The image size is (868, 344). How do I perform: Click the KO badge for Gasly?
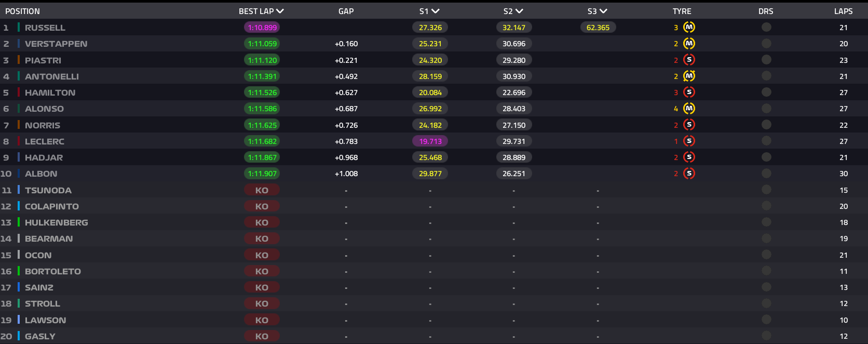point(262,336)
